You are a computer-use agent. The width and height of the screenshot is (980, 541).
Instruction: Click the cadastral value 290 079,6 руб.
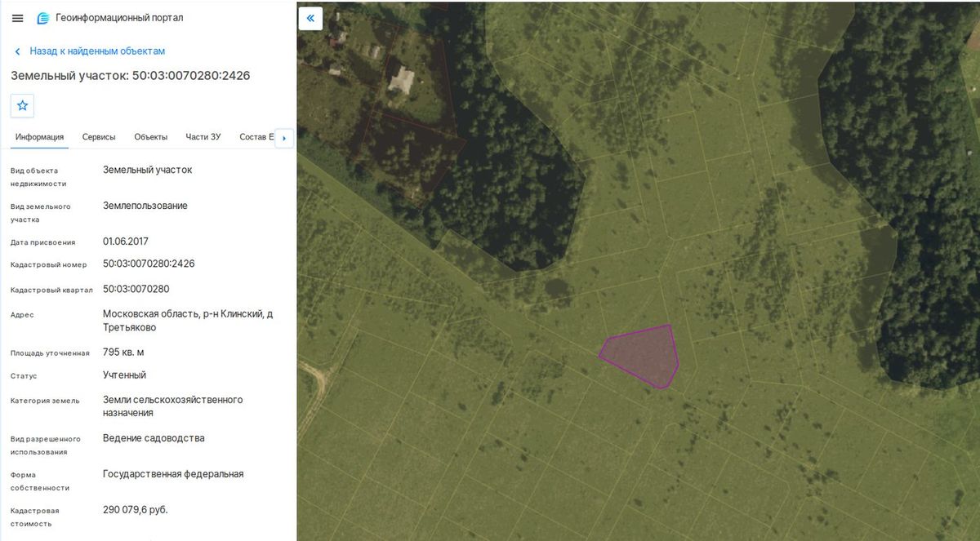click(136, 510)
